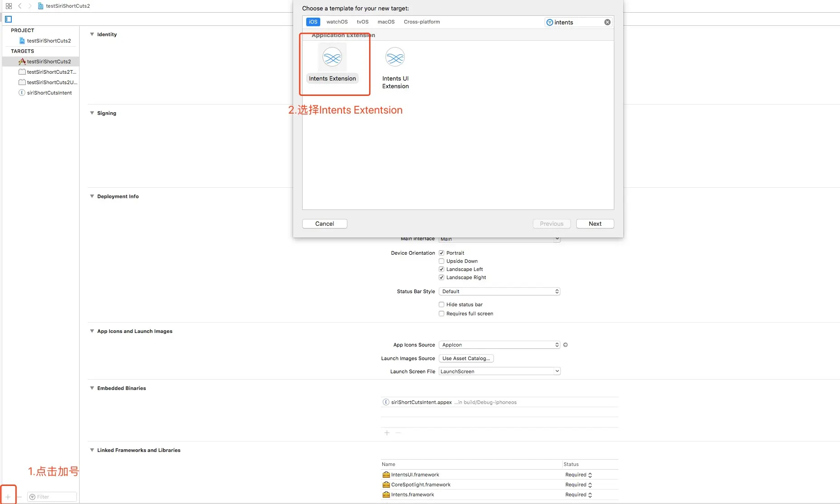Open the Status Bar Style dropdown

[499, 291]
